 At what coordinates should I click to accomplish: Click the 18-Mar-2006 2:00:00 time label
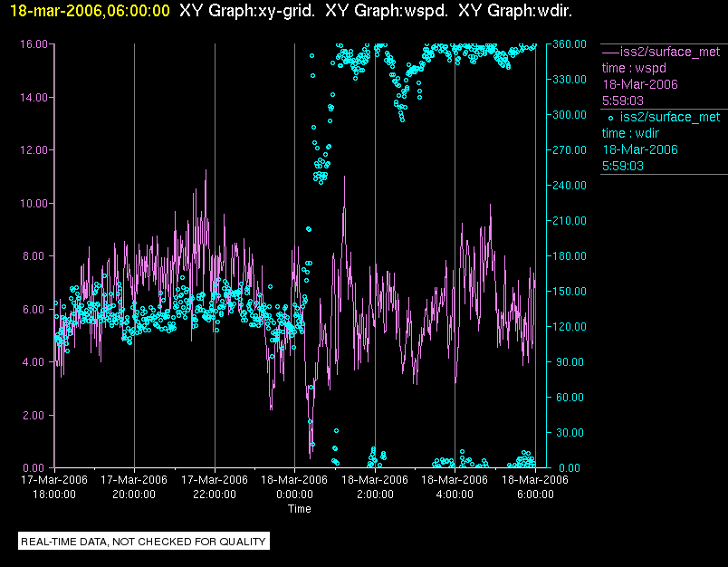[375, 486]
